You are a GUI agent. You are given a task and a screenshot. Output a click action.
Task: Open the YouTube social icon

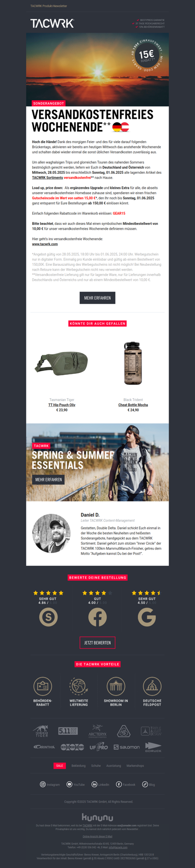pos(70,784)
